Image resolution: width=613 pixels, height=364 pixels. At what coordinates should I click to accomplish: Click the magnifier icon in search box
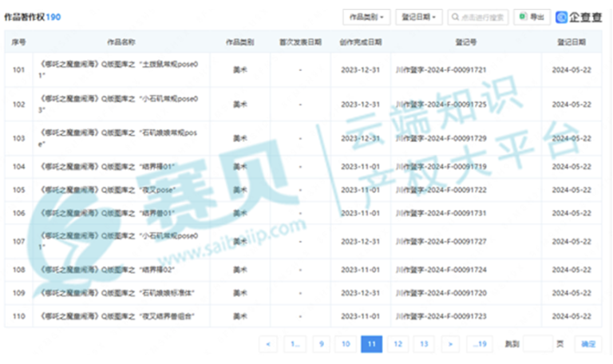point(456,17)
